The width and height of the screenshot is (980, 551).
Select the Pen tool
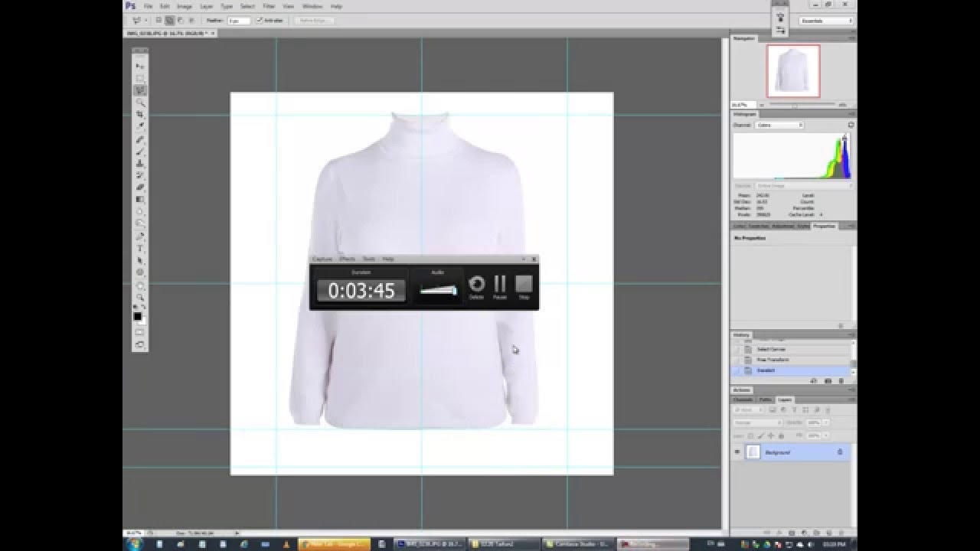click(140, 236)
